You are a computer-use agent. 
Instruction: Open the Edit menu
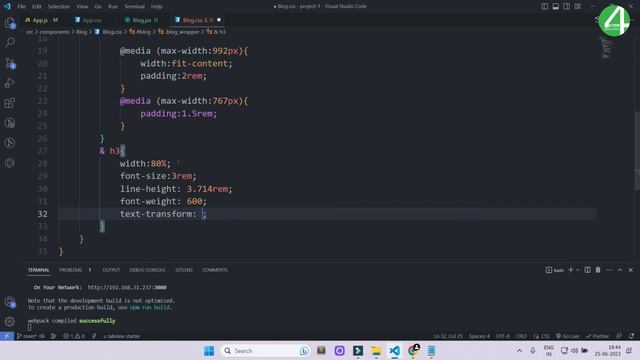click(x=37, y=7)
